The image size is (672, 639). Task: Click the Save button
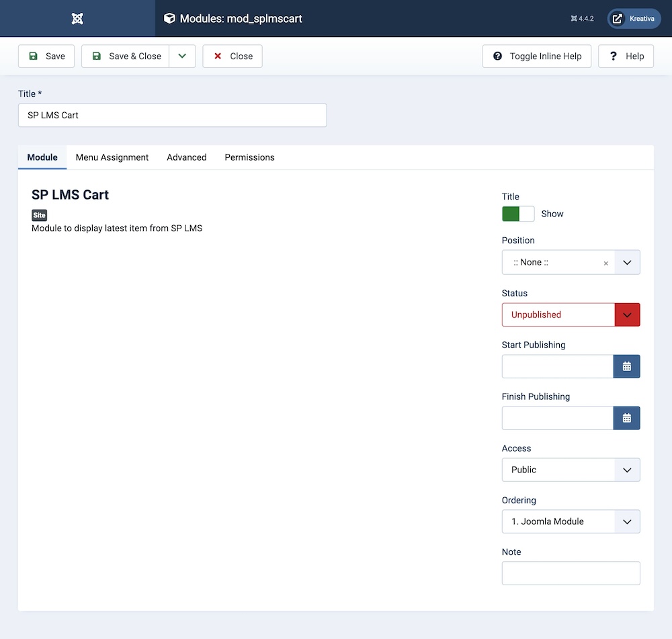point(46,56)
